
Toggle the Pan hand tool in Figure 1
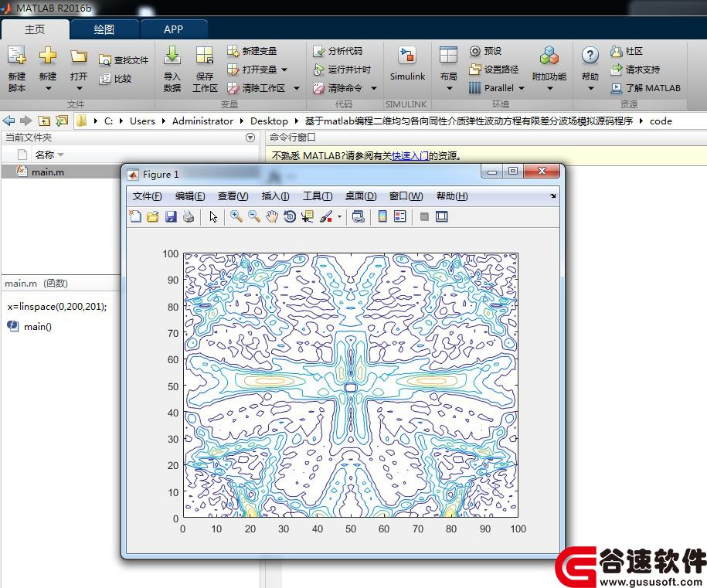(272, 217)
